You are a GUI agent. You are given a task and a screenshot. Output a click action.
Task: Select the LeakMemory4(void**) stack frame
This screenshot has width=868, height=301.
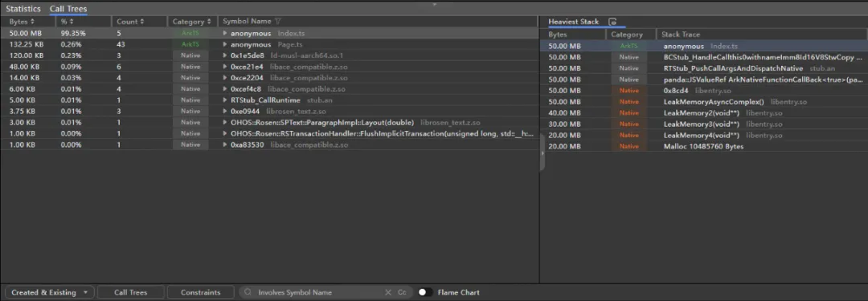(x=723, y=135)
